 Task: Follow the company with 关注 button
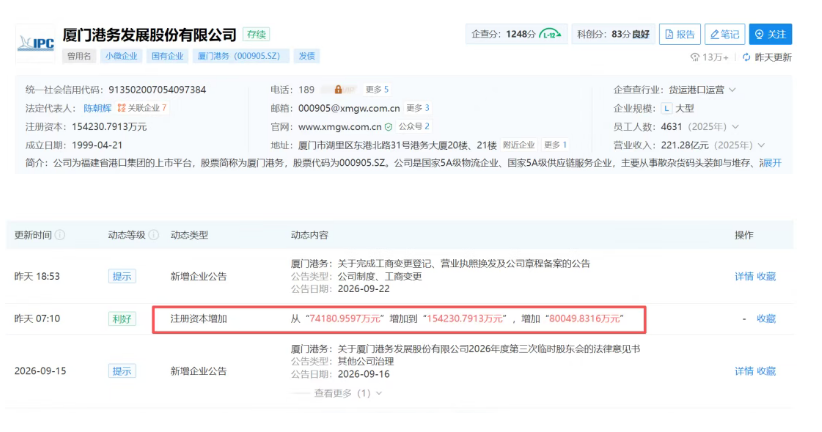[x=770, y=34]
